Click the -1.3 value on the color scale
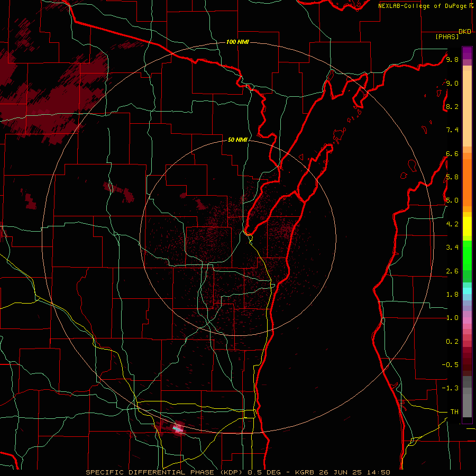Image resolution: width=476 pixels, height=476 pixels. pyautogui.click(x=450, y=388)
